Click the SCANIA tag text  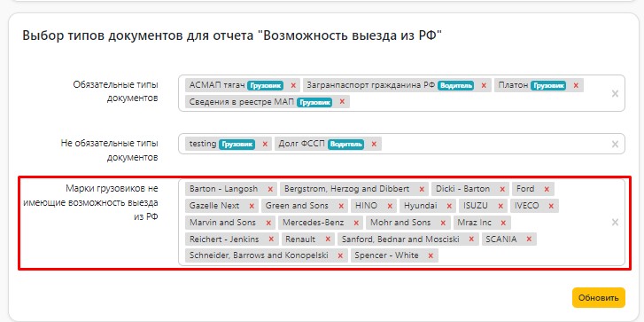(x=501, y=239)
